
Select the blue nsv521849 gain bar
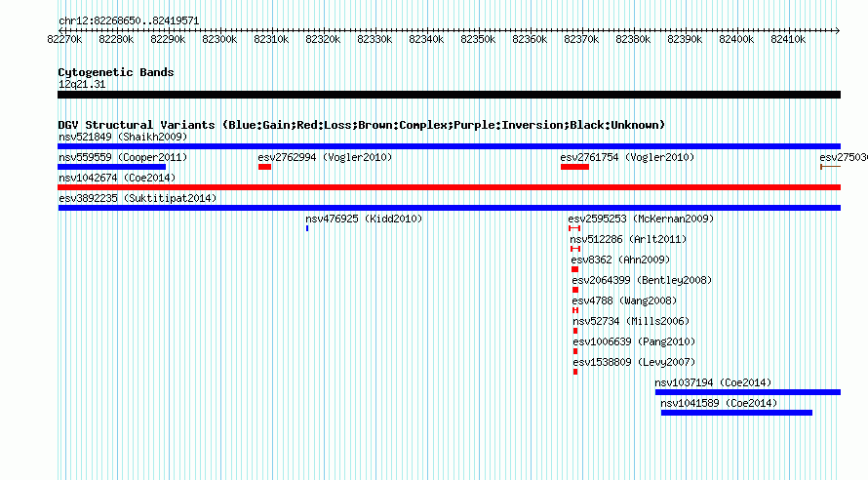click(449, 146)
